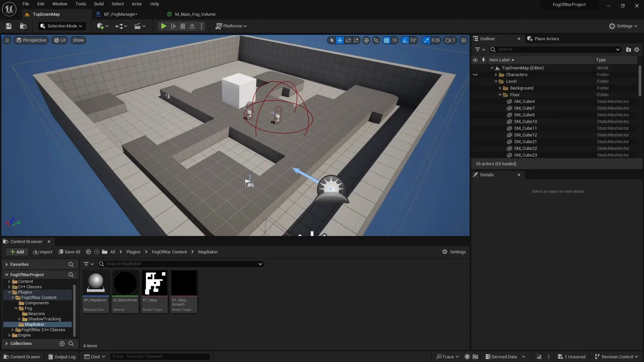644x362 pixels.
Task: Click Add button in Content Browser
Action: pyautogui.click(x=17, y=252)
